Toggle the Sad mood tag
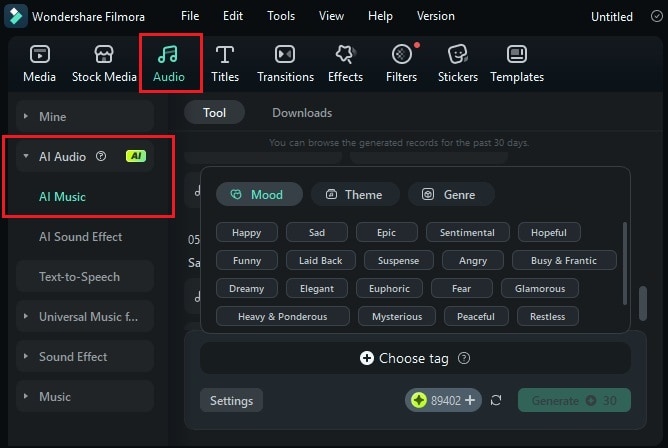Viewport: 668px width, 448px height. click(x=317, y=233)
